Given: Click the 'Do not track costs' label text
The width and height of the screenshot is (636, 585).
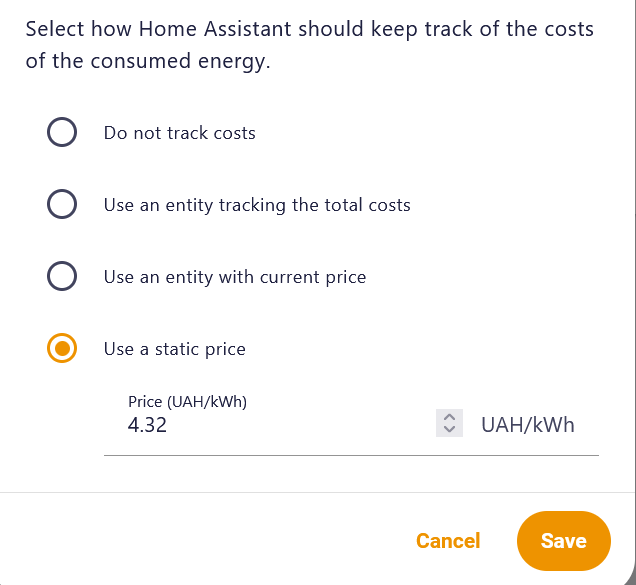Looking at the screenshot, I should (180, 133).
